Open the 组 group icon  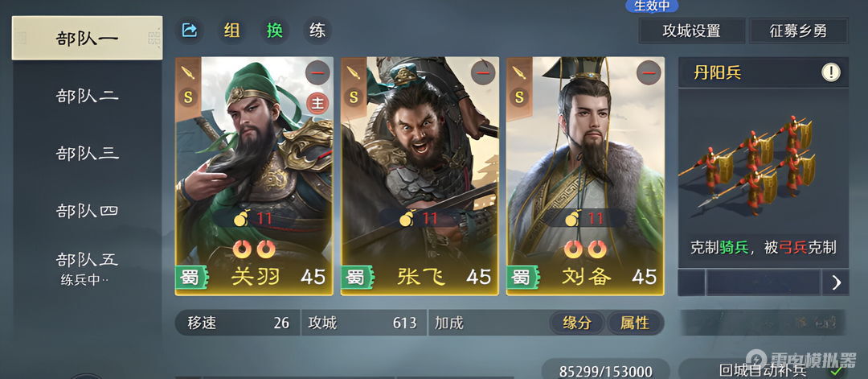point(232,31)
